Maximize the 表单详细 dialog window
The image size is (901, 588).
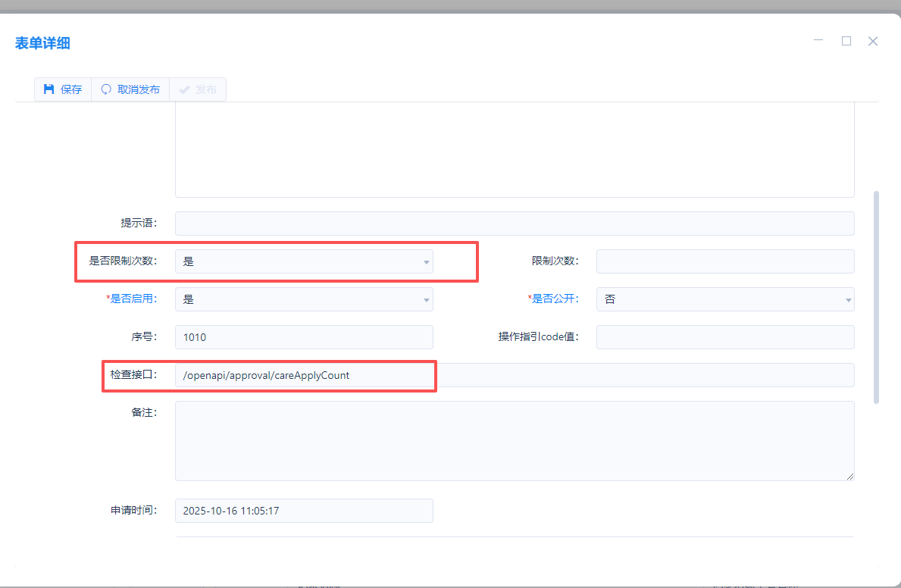click(x=846, y=41)
